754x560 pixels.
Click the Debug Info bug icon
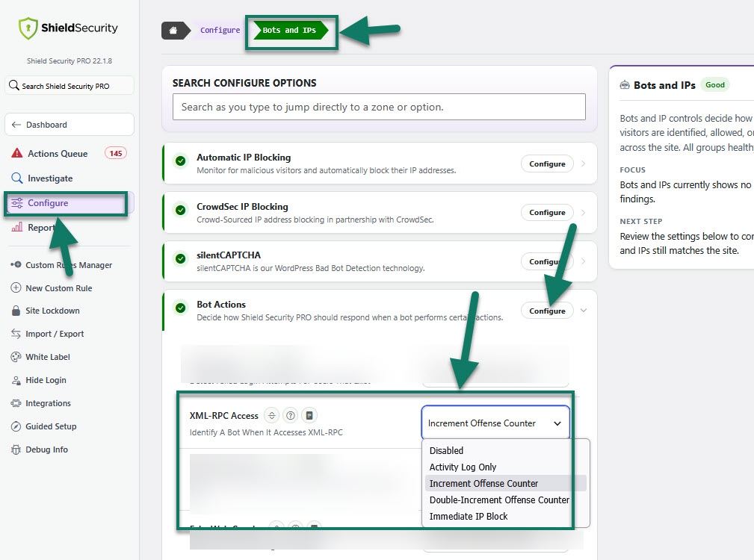16,449
